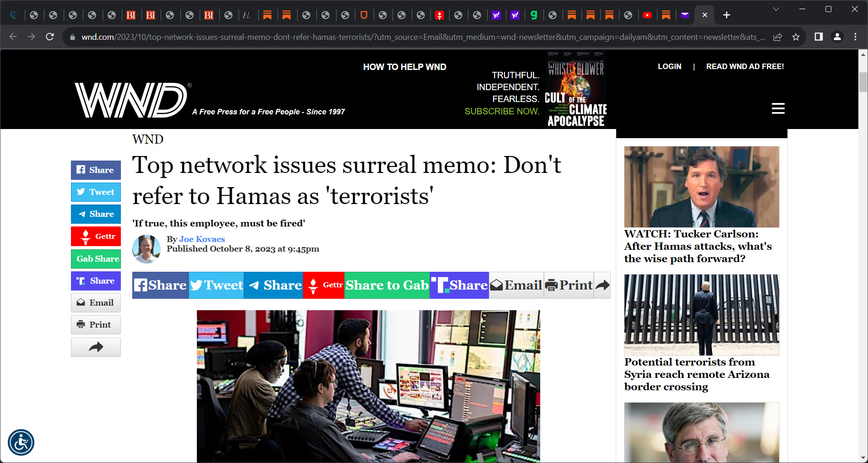View site information lock icon
The height and width of the screenshot is (463, 868).
72,37
